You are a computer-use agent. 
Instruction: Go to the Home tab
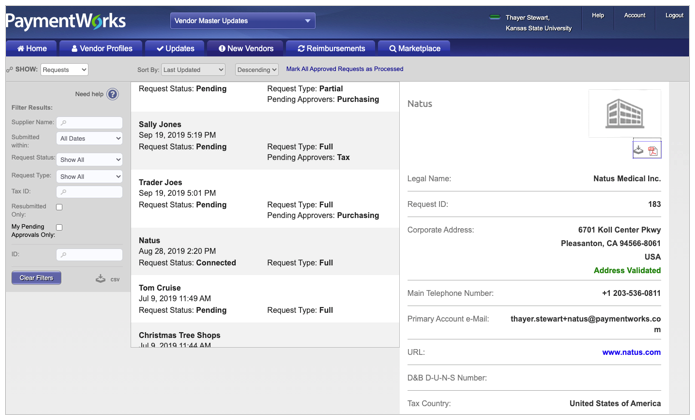[x=32, y=48]
